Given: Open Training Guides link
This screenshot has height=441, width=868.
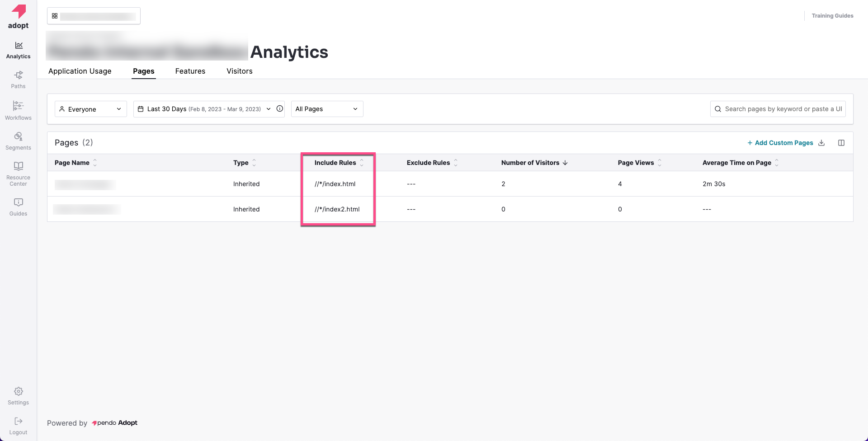Looking at the screenshot, I should click(x=832, y=16).
